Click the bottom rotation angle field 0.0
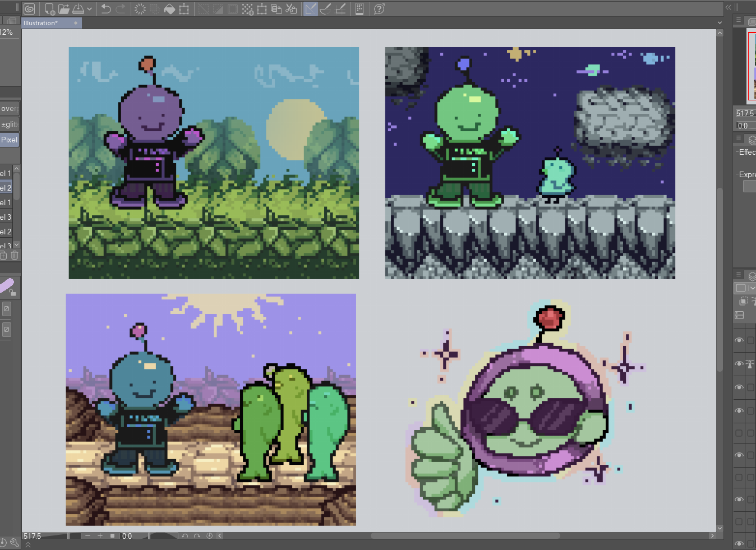This screenshot has height=550, width=756. [x=127, y=536]
